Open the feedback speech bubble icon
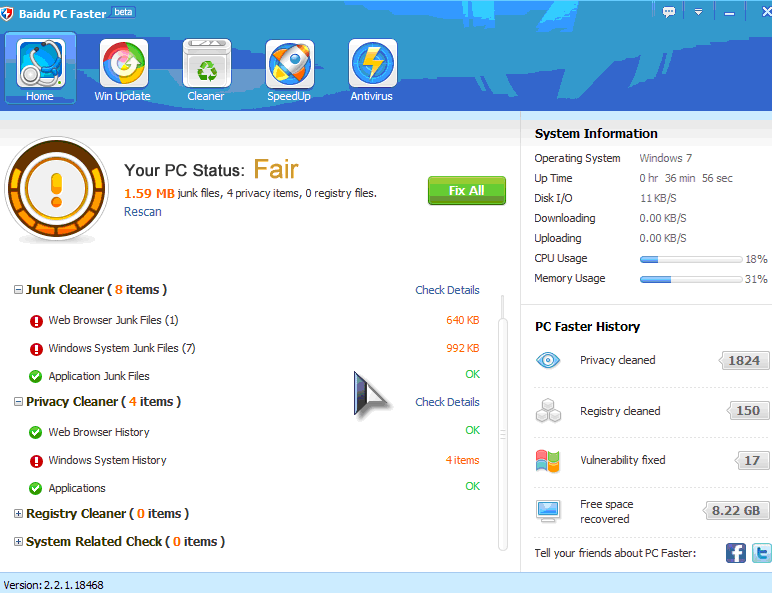 (669, 12)
